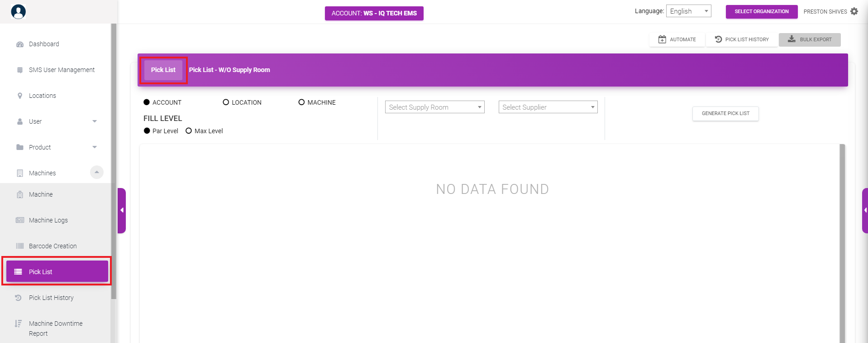Click the Machines building icon

[x=20, y=173]
